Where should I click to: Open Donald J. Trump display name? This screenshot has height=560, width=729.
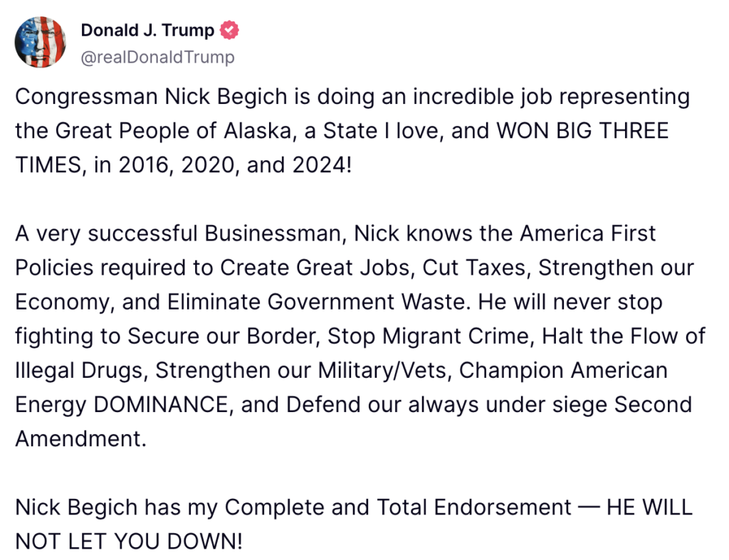tap(147, 30)
